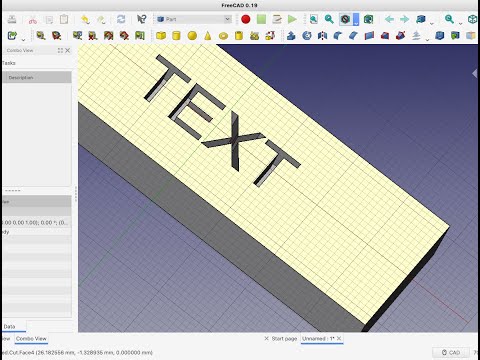Click the Draw style button

pyautogui.click(x=345, y=19)
